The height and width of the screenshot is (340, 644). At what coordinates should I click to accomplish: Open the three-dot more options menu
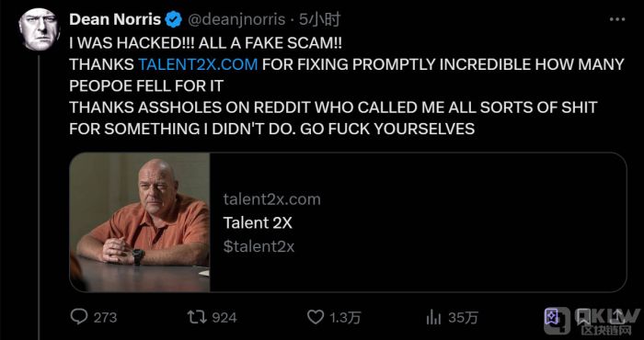click(617, 19)
